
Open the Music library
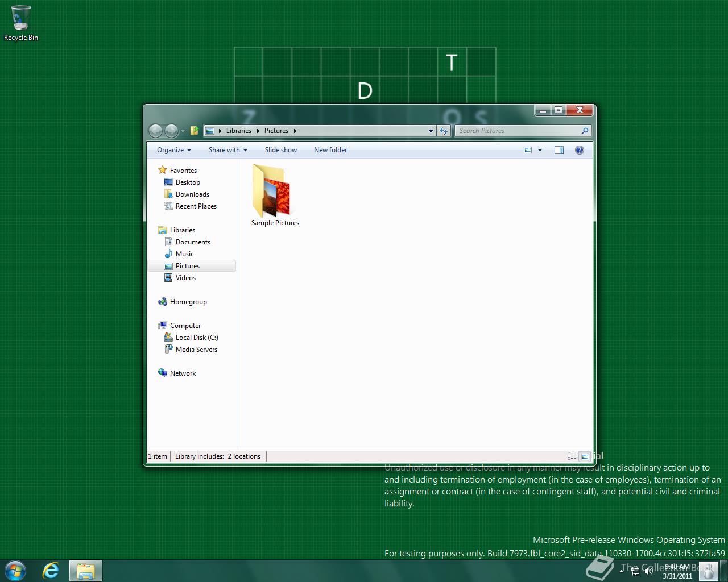point(185,253)
